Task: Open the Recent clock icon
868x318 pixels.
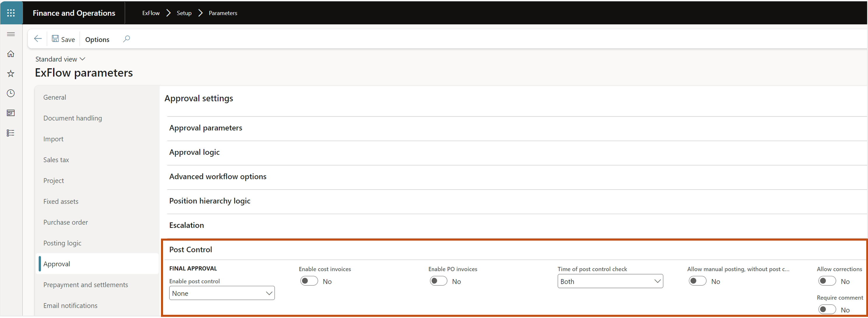Action: point(11,93)
